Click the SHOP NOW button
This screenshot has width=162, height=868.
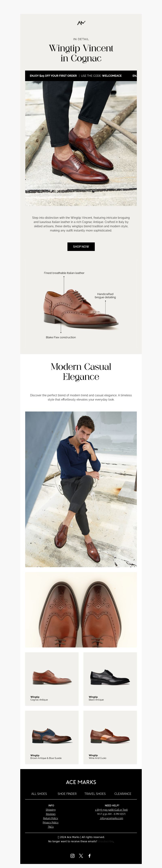[81, 247]
